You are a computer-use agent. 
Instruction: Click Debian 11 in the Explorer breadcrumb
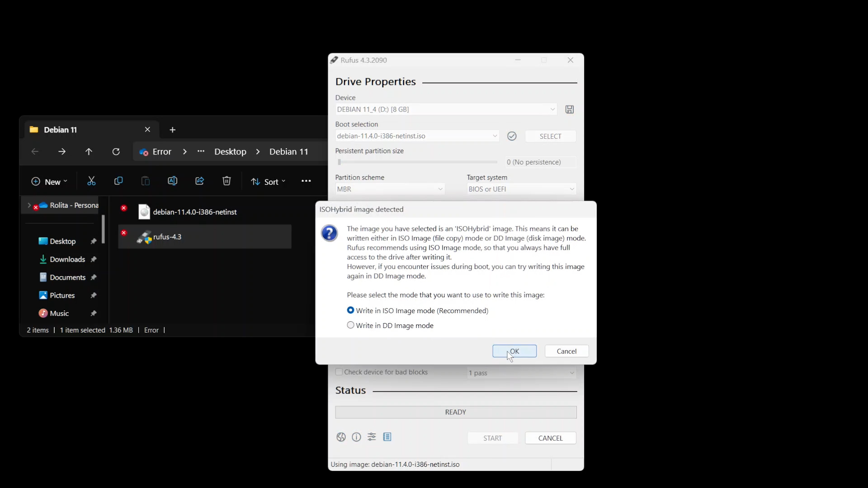tap(289, 152)
